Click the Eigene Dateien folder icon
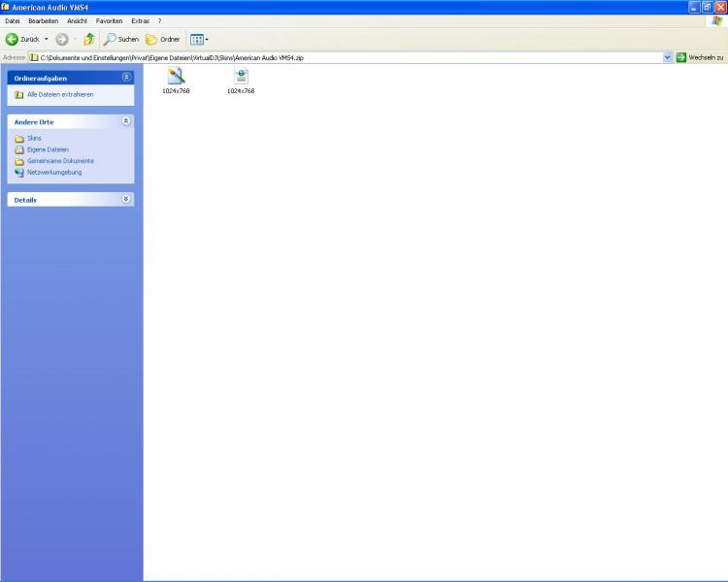The image size is (728, 582). tap(19, 150)
